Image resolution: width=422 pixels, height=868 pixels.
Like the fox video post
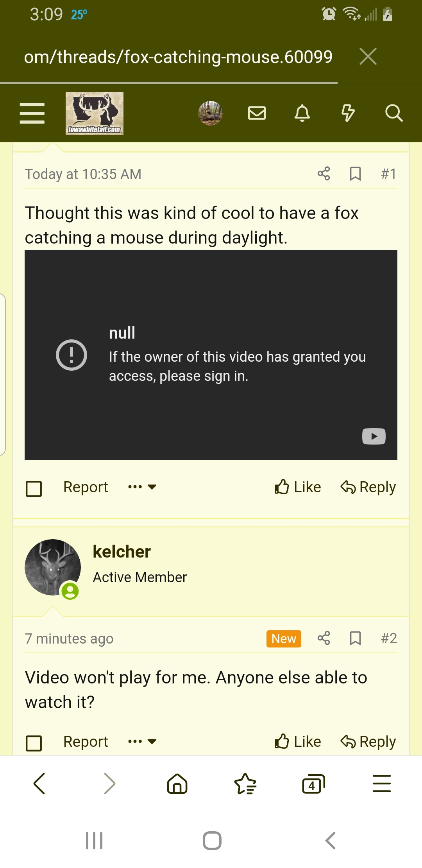pos(297,487)
